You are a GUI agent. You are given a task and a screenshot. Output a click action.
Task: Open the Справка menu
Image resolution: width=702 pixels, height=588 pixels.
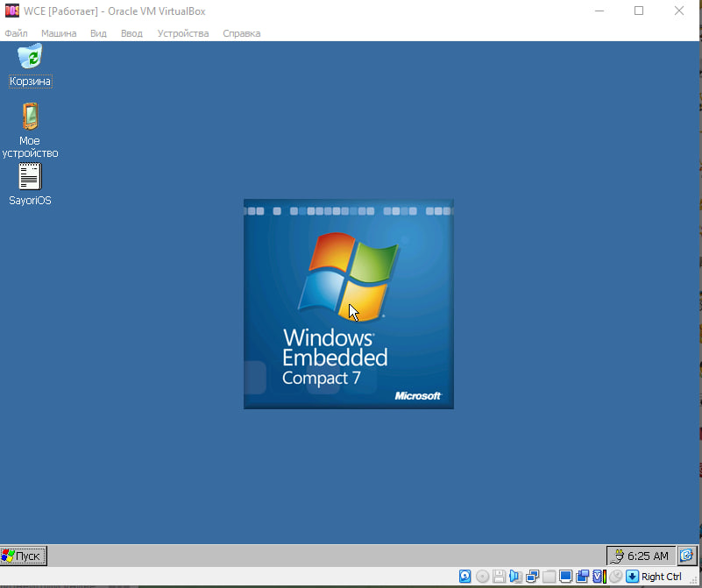pos(242,33)
